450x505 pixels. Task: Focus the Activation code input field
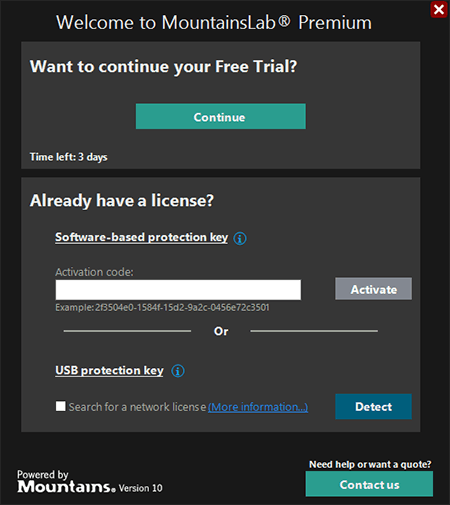click(x=178, y=290)
